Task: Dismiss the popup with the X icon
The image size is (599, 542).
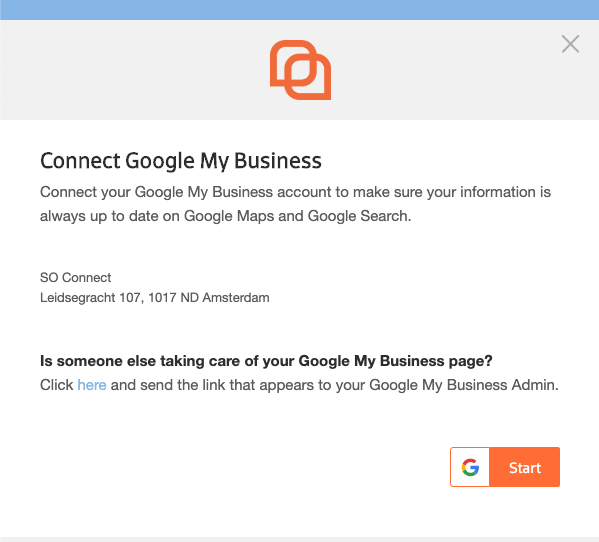Action: (570, 44)
